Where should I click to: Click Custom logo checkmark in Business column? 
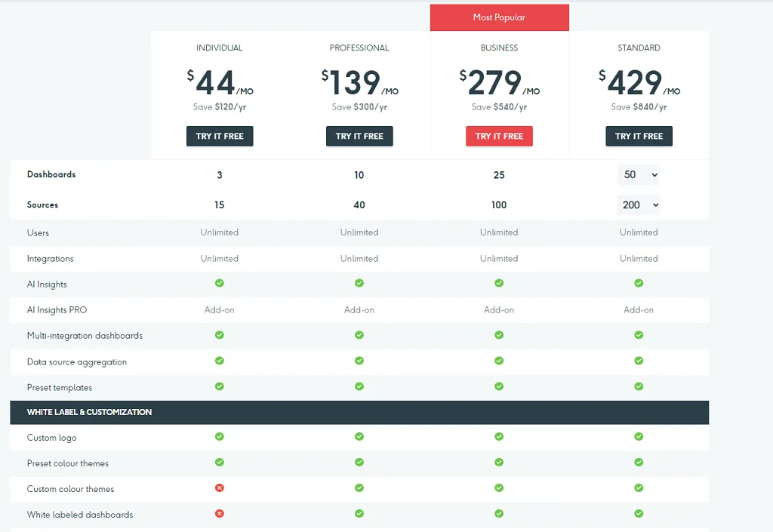coord(499,437)
